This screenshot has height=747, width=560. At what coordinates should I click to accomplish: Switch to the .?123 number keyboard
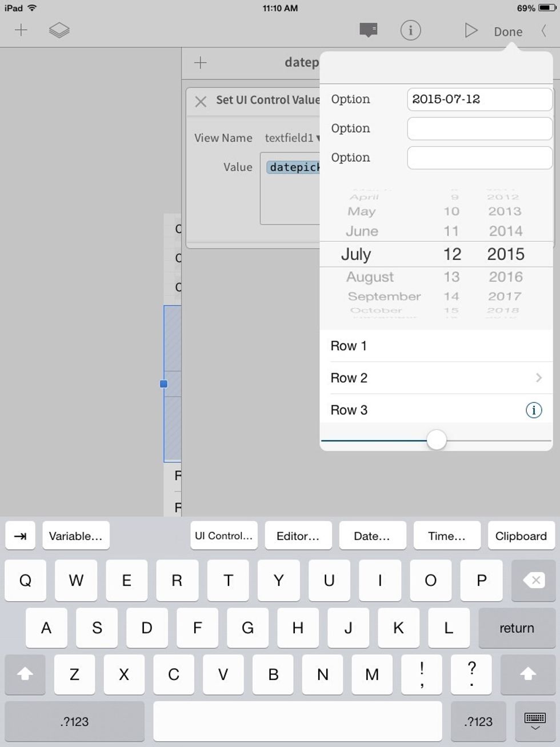coord(74,721)
